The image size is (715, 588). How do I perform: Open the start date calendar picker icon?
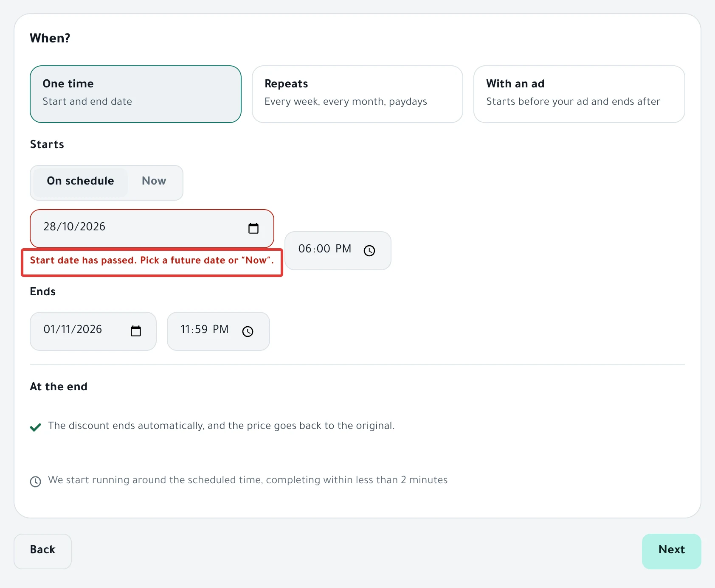pyautogui.click(x=253, y=228)
